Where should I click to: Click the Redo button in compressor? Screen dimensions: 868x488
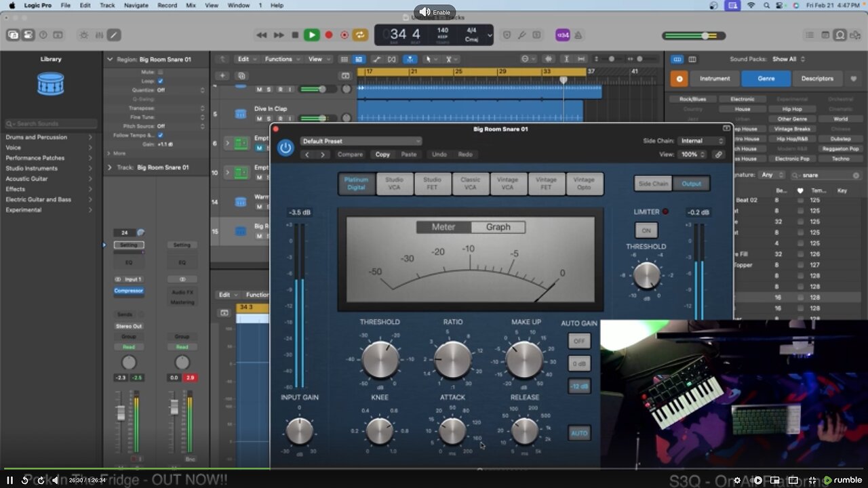465,155
